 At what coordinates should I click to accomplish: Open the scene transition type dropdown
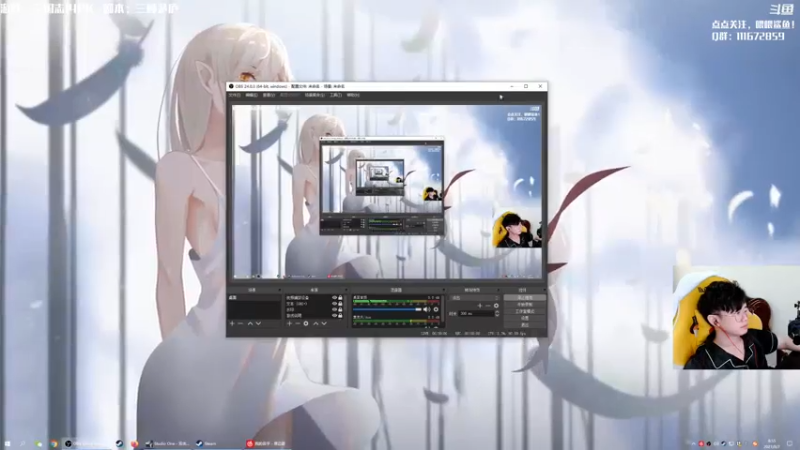(474, 297)
